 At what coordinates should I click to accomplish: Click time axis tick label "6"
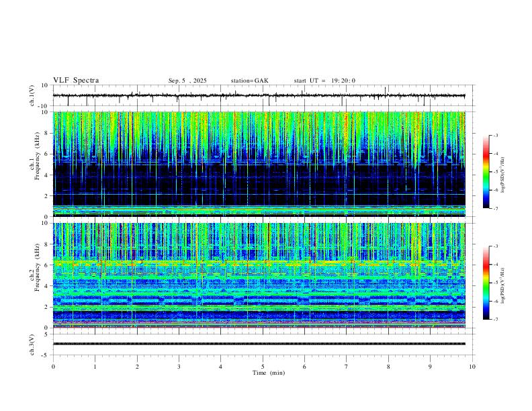coord(304,367)
